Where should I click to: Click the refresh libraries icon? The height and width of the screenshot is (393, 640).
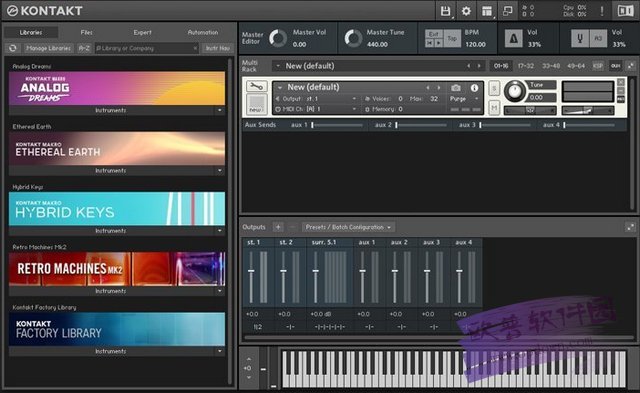13,48
